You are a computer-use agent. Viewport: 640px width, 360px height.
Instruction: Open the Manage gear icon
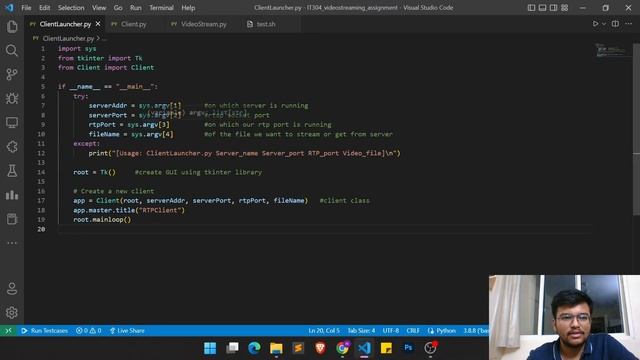[12, 313]
